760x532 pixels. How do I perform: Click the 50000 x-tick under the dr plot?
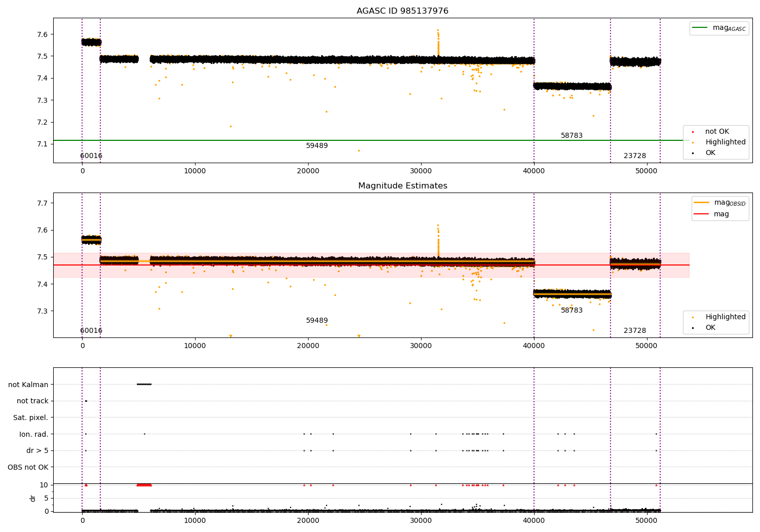pos(647,520)
